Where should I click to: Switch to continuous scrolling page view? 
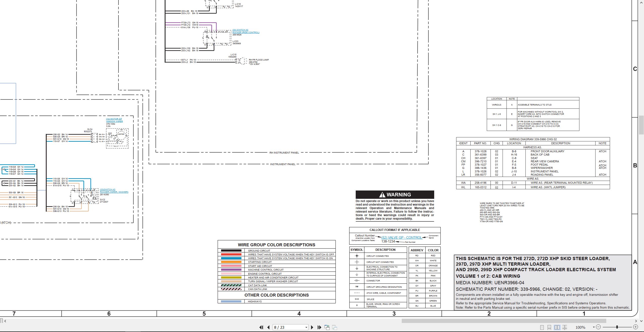[x=549, y=327]
